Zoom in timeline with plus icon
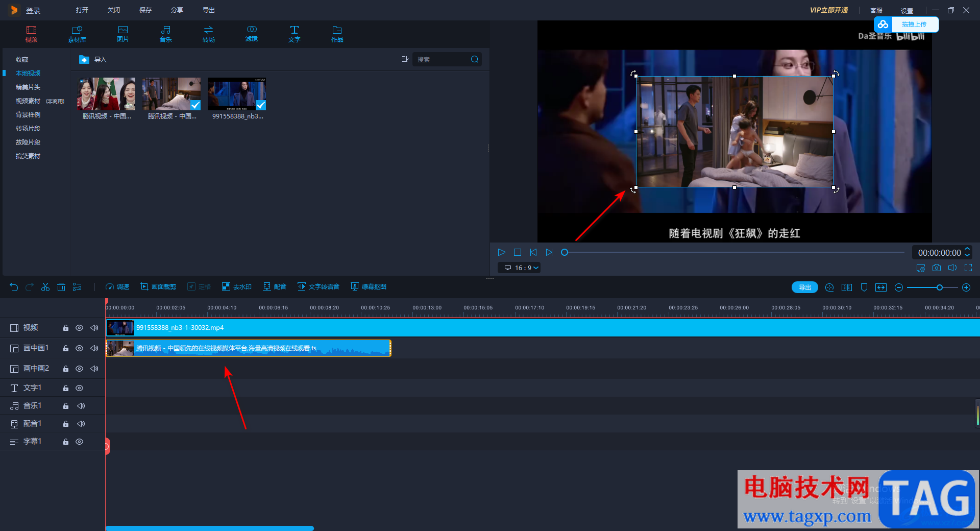The height and width of the screenshot is (531, 980). pos(966,287)
